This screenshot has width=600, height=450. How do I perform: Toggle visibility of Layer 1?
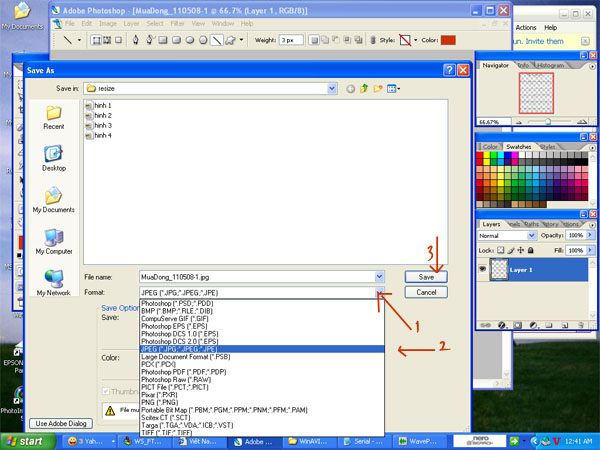(x=483, y=269)
